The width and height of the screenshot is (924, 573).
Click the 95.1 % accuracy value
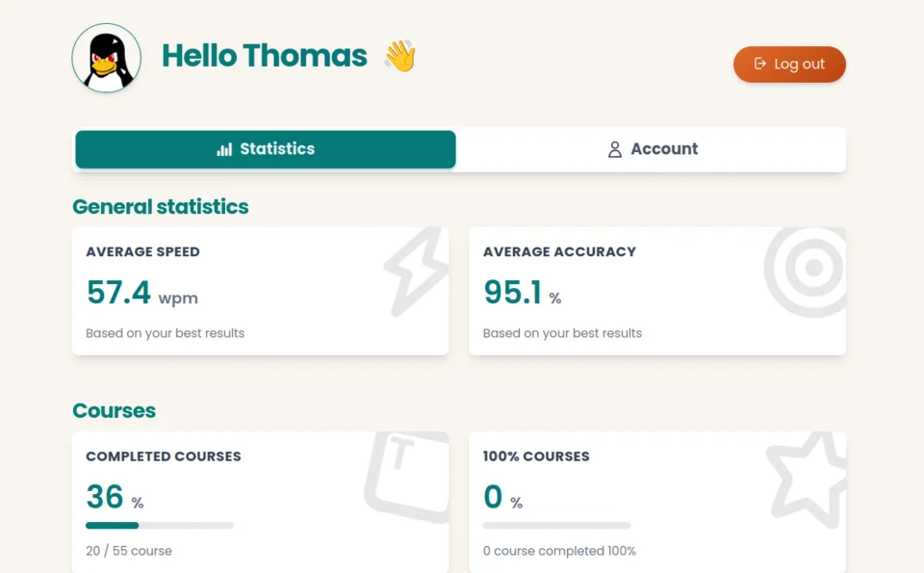click(522, 293)
